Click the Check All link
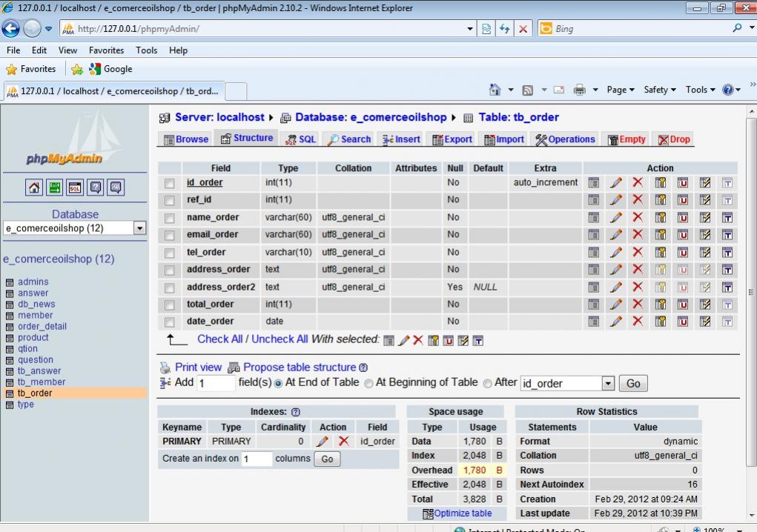 (219, 339)
